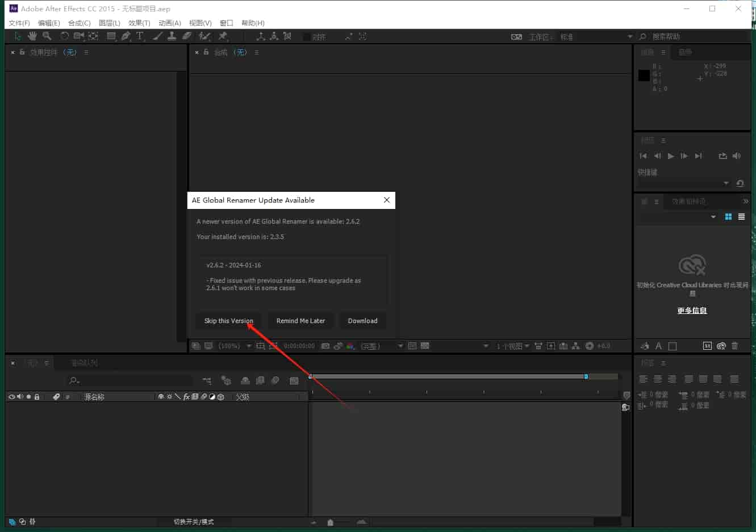This screenshot has height=532, width=756.
Task: Open the 更多信息 link in Libraries panel
Action: point(692,311)
